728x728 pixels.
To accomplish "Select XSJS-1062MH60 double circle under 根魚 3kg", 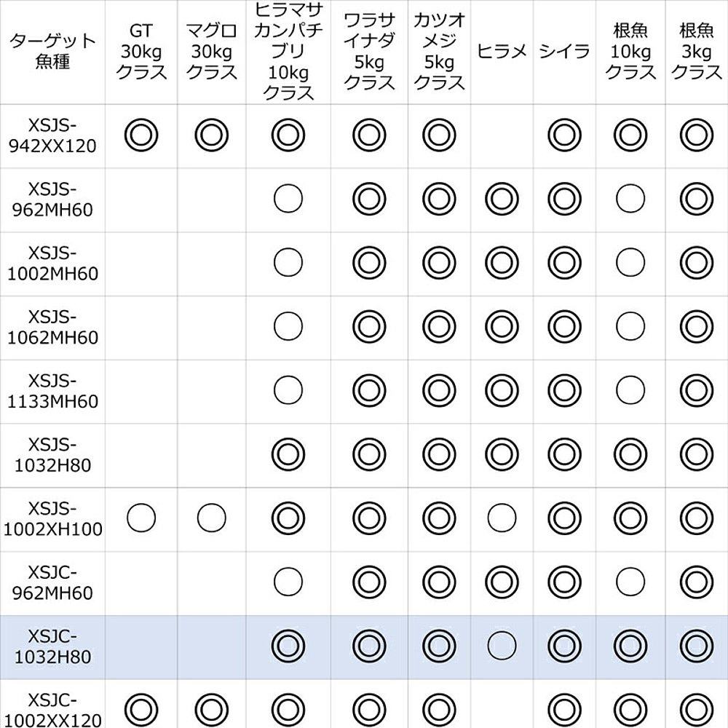I will point(696,326).
